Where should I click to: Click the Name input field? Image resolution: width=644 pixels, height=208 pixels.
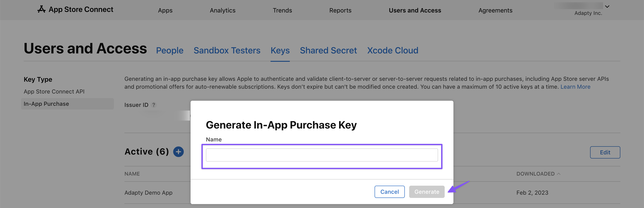pyautogui.click(x=322, y=155)
